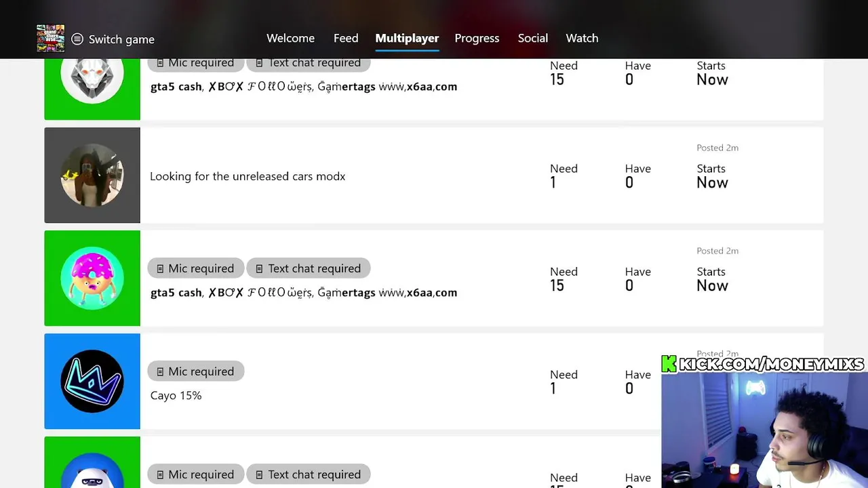Click 'Need 15' on the wolf avatar post
Screen dimensions: 868x488
point(564,73)
